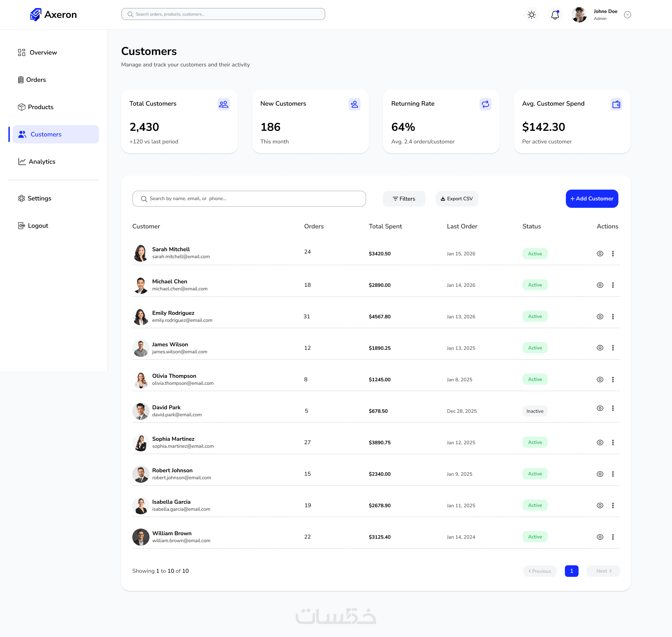Open the Filters options

coord(404,199)
